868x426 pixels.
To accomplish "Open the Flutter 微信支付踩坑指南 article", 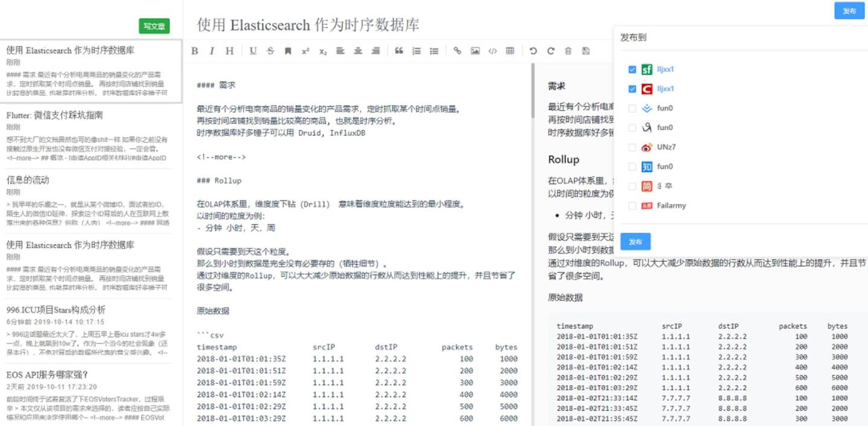I will click(71, 115).
